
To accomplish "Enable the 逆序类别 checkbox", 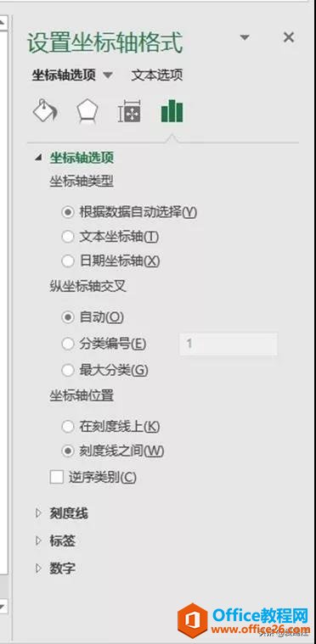I will (x=57, y=477).
